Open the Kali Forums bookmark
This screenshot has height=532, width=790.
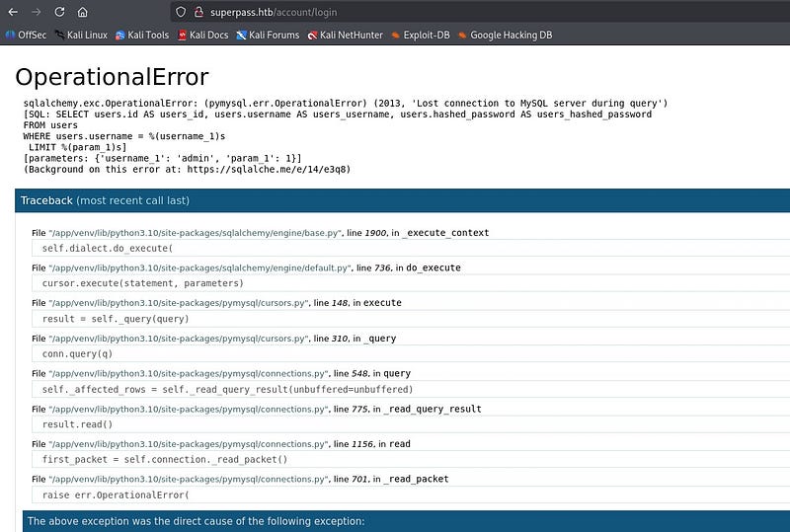(267, 35)
